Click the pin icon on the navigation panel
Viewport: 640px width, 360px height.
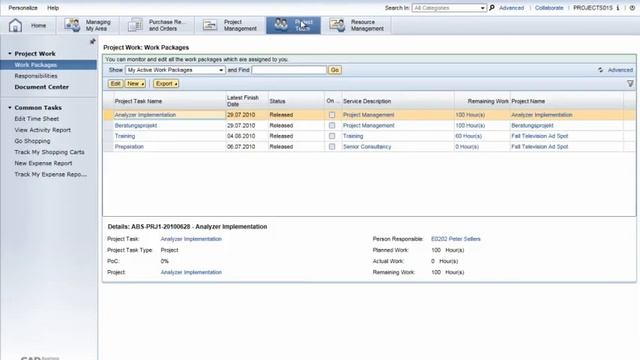click(x=93, y=41)
